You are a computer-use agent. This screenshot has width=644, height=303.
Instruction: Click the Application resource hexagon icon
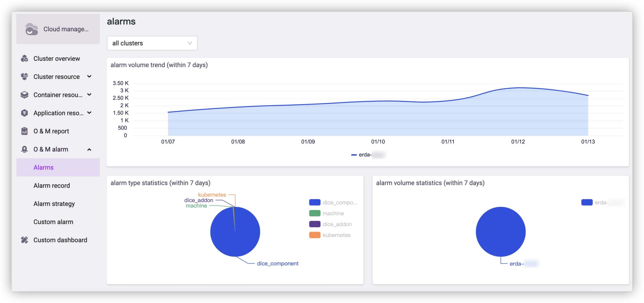(25, 113)
